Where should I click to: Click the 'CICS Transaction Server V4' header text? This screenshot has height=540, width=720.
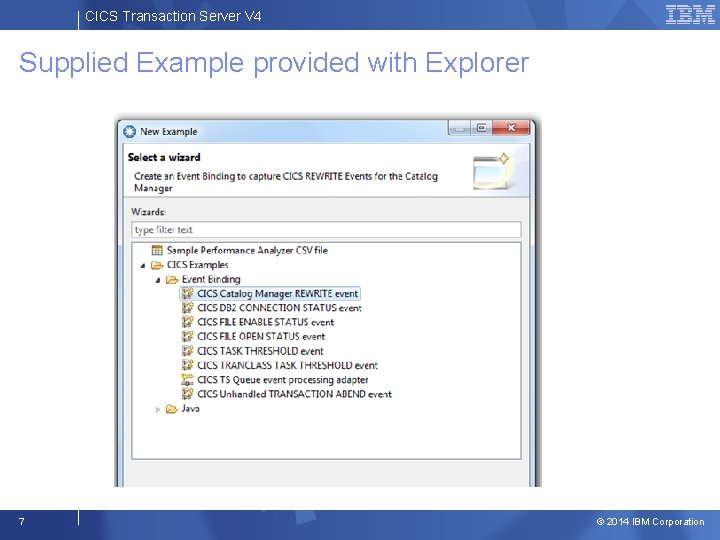173,16
